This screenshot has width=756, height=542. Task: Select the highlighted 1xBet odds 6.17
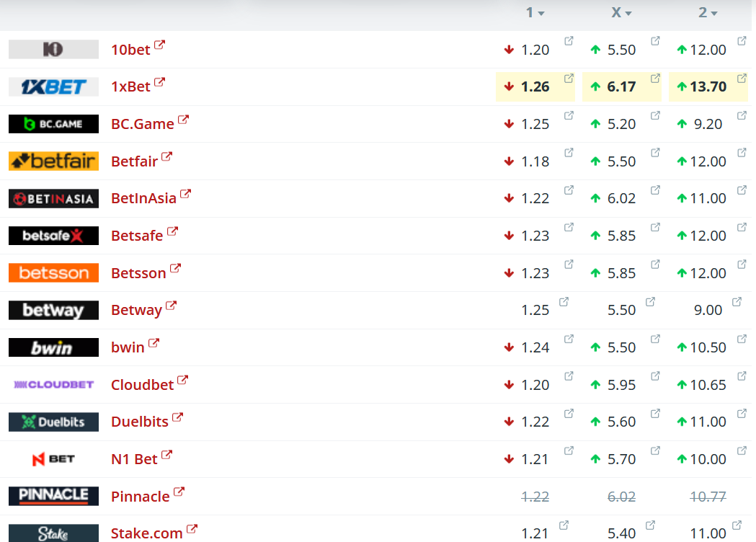point(621,86)
